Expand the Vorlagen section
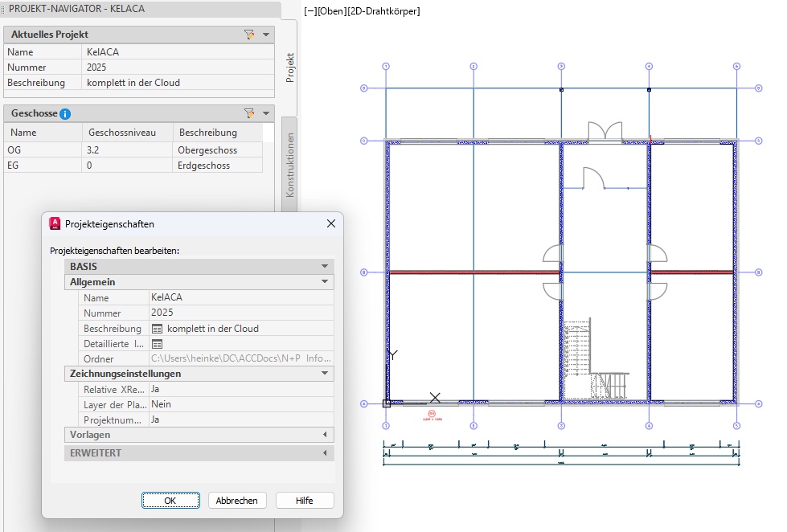 (x=325, y=435)
